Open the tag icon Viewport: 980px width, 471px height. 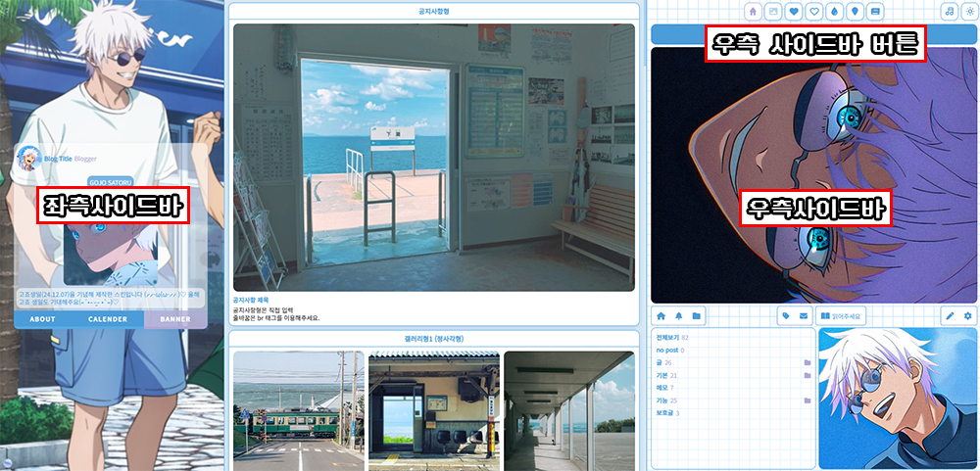tap(786, 316)
